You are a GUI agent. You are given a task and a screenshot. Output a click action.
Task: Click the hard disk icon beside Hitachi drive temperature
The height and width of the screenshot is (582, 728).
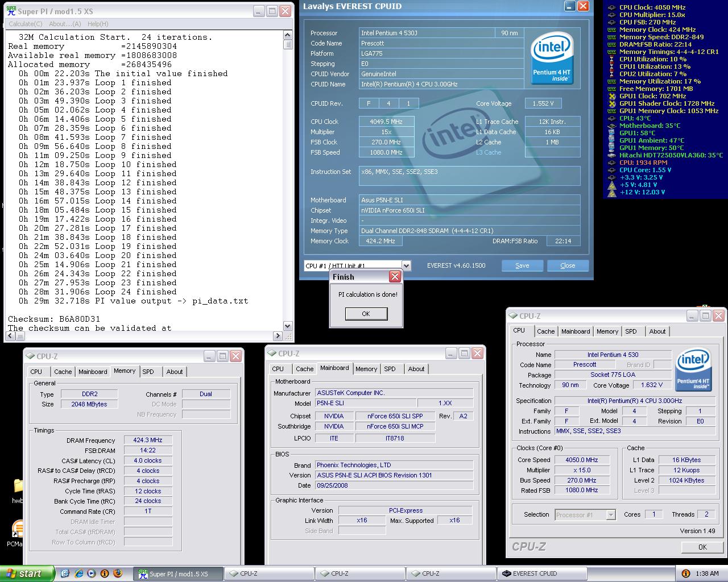click(611, 155)
